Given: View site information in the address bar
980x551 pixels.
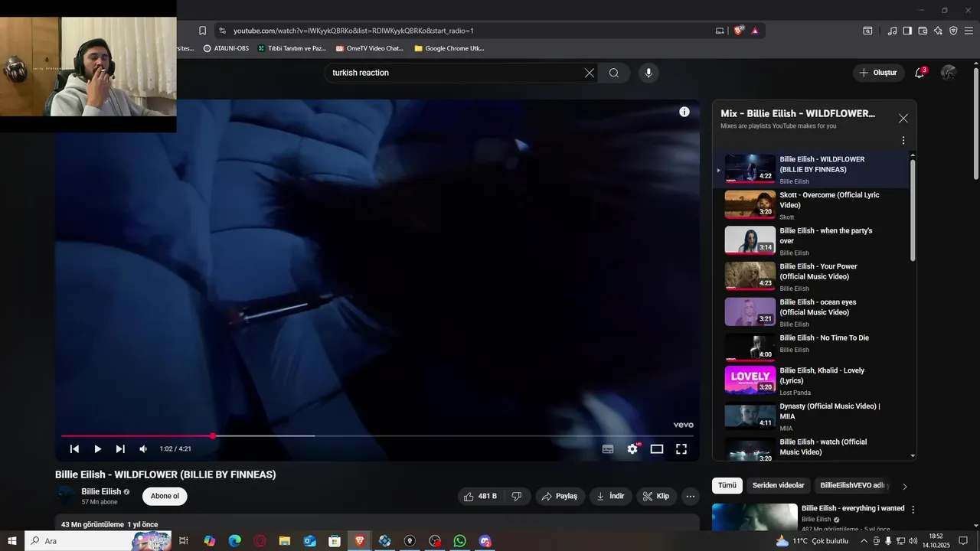Looking at the screenshot, I should [222, 31].
